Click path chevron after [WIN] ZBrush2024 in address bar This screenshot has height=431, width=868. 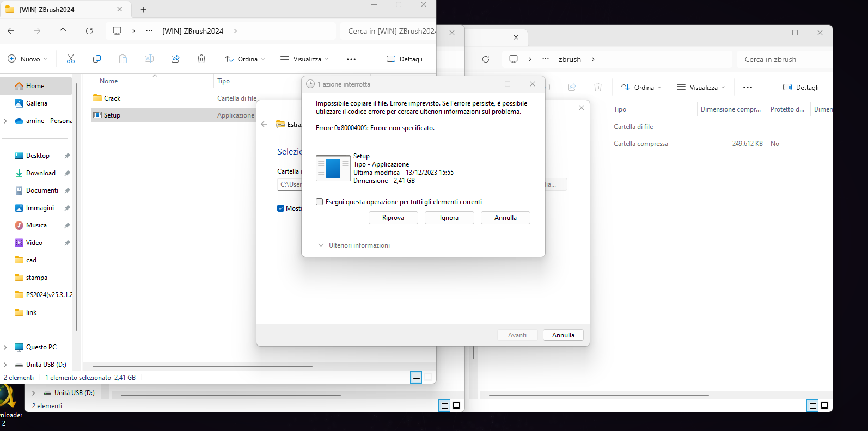pyautogui.click(x=235, y=31)
